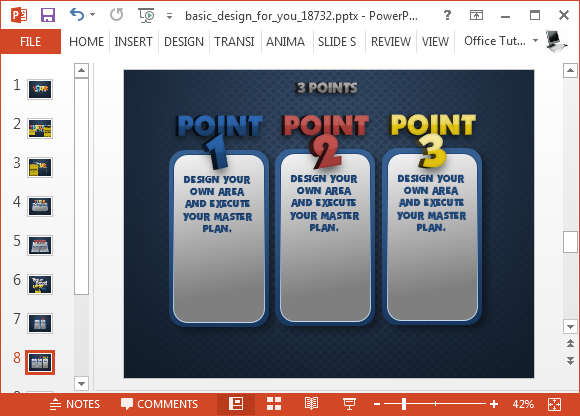This screenshot has width=580, height=416.
Task: Open the VIEW ribbon tab
Action: pyautogui.click(x=435, y=41)
